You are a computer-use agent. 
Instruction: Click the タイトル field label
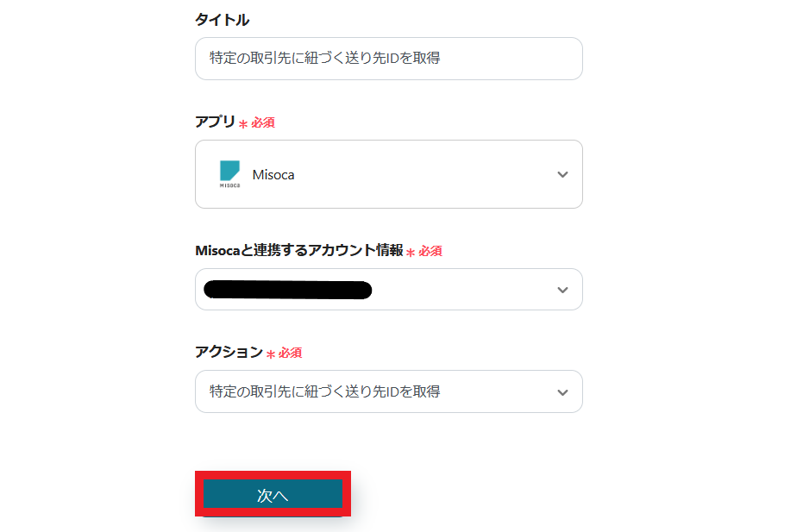[x=222, y=20]
